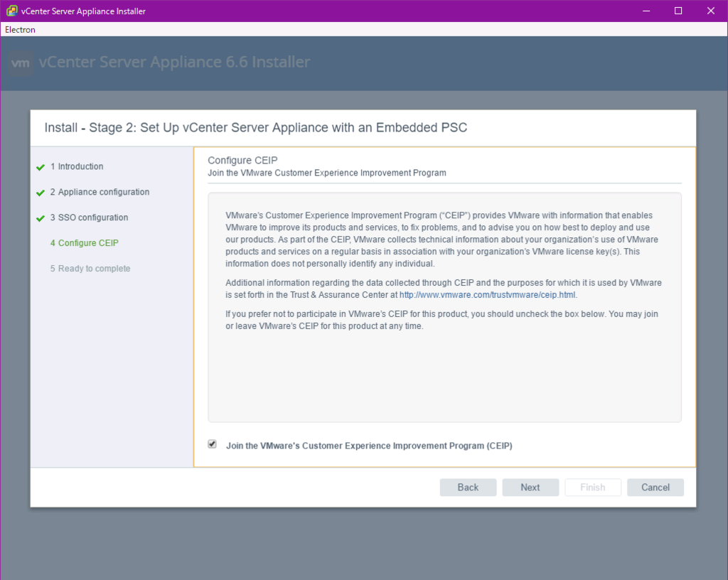Click the green checkmark beside Introduction
Image resolution: width=728 pixels, height=580 pixels.
point(41,167)
